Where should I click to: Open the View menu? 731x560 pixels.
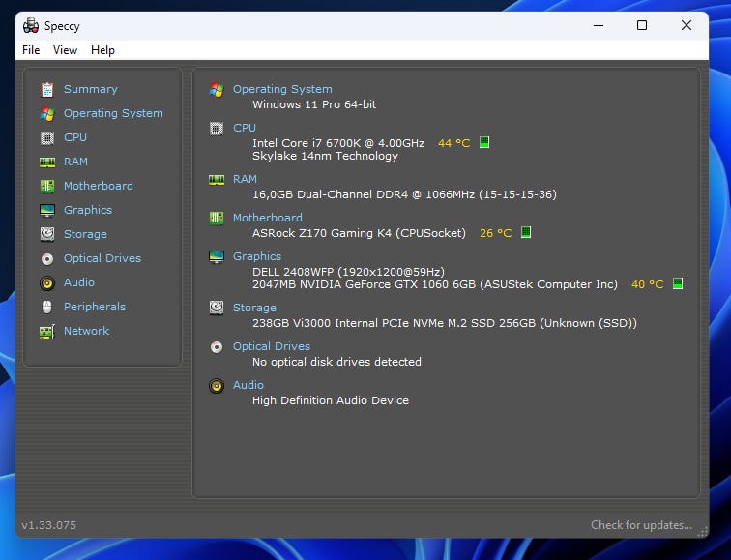[x=65, y=50]
